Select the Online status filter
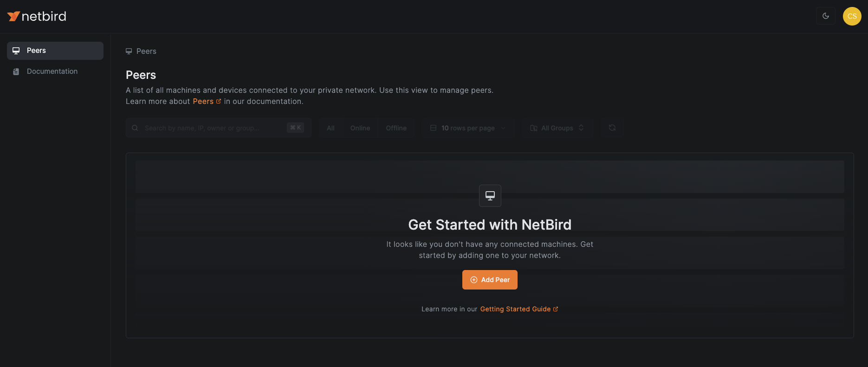Screen dimensions: 868x367 click(360, 128)
